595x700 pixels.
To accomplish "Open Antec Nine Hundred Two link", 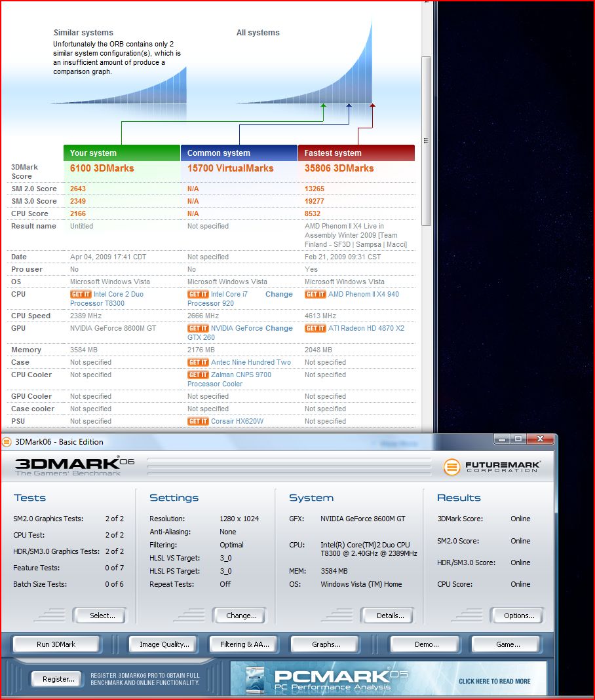I will 250,362.
